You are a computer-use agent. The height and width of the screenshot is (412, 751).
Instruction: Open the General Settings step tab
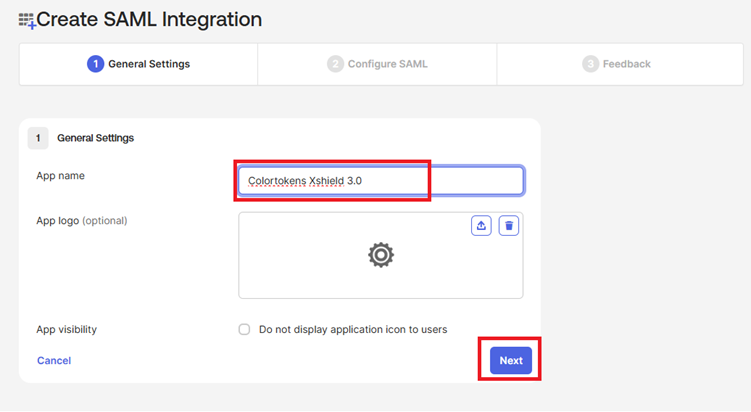[138, 64]
